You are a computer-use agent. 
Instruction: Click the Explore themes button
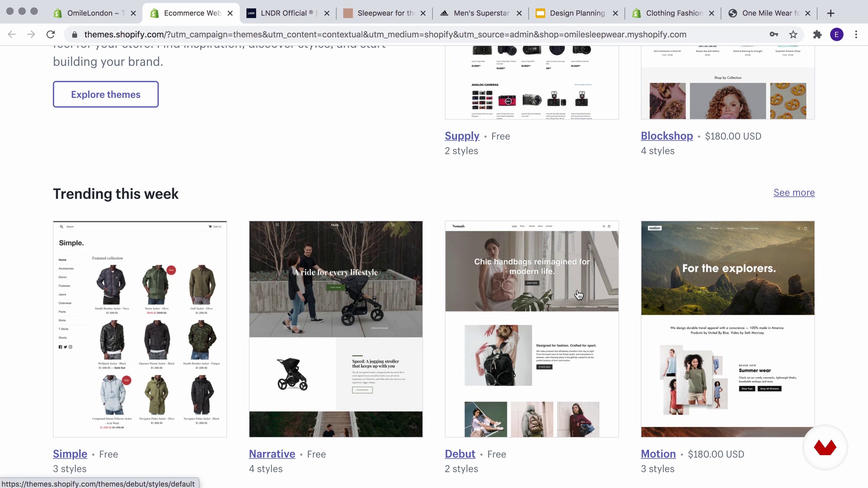pyautogui.click(x=106, y=94)
